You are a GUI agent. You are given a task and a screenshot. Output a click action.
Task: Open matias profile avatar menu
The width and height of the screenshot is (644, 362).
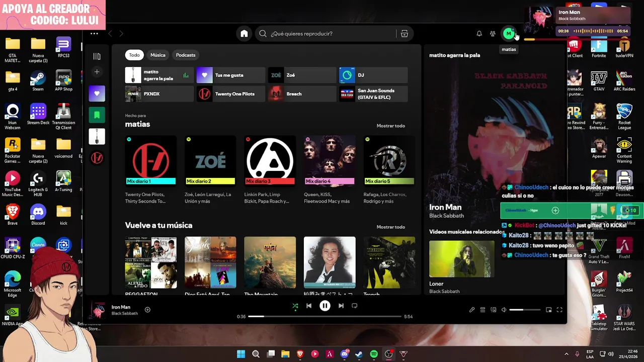[509, 34]
